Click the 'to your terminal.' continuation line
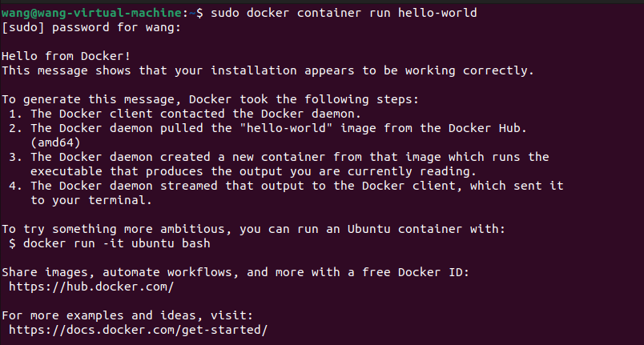Screen dimensions: 644x345 coord(88,200)
